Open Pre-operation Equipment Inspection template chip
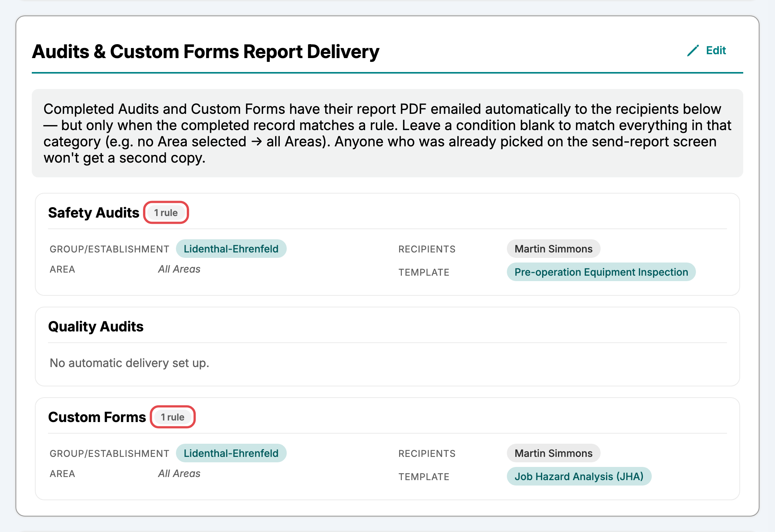 click(x=601, y=272)
